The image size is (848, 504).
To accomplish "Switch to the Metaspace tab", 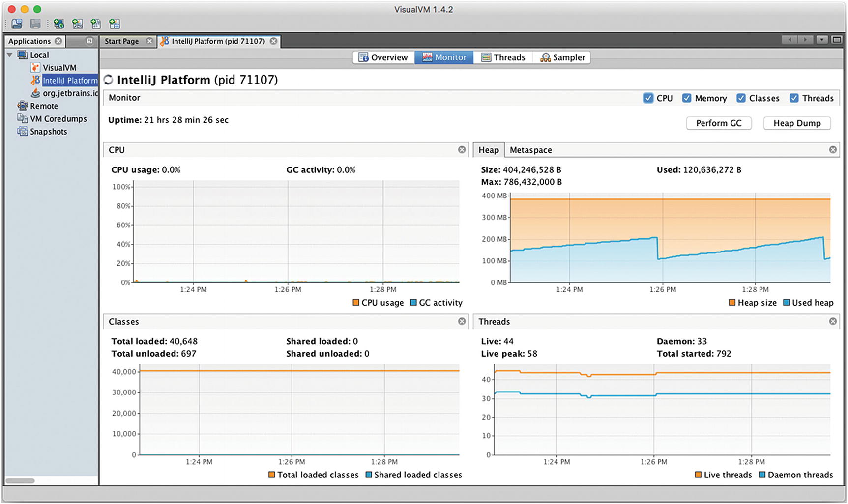I will [x=530, y=150].
